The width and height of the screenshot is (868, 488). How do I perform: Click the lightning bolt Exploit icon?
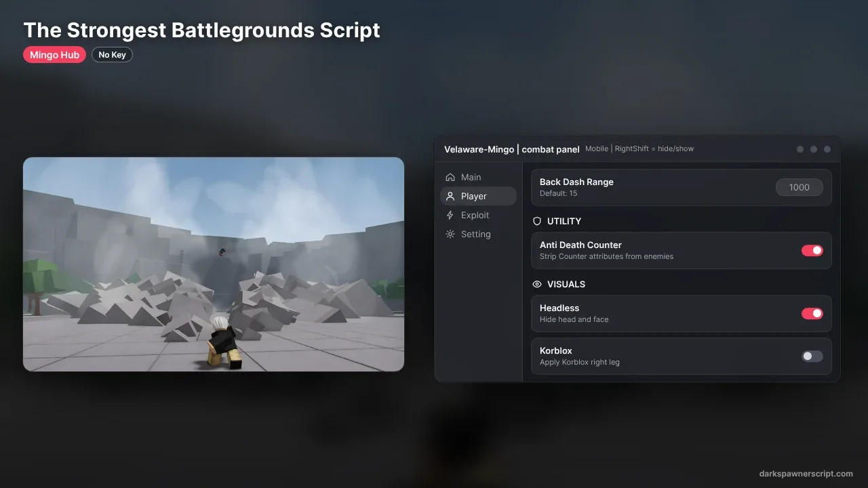[x=450, y=215]
